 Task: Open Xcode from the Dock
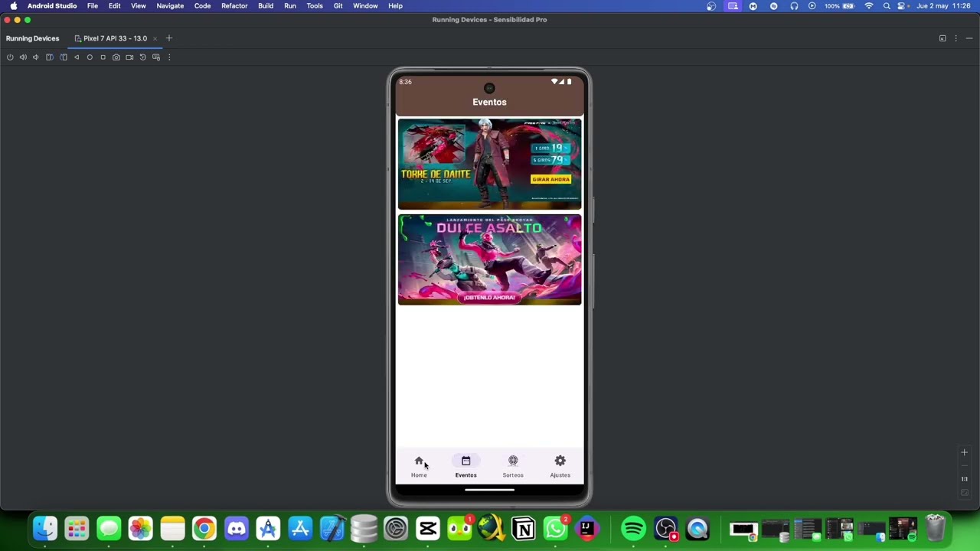[x=332, y=529]
